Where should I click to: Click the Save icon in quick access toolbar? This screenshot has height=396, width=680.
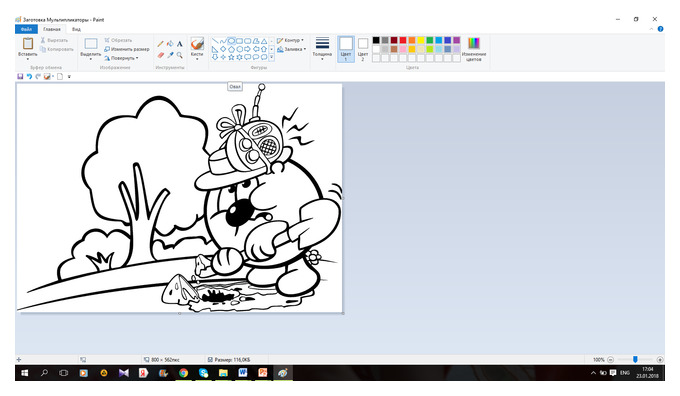click(x=20, y=76)
